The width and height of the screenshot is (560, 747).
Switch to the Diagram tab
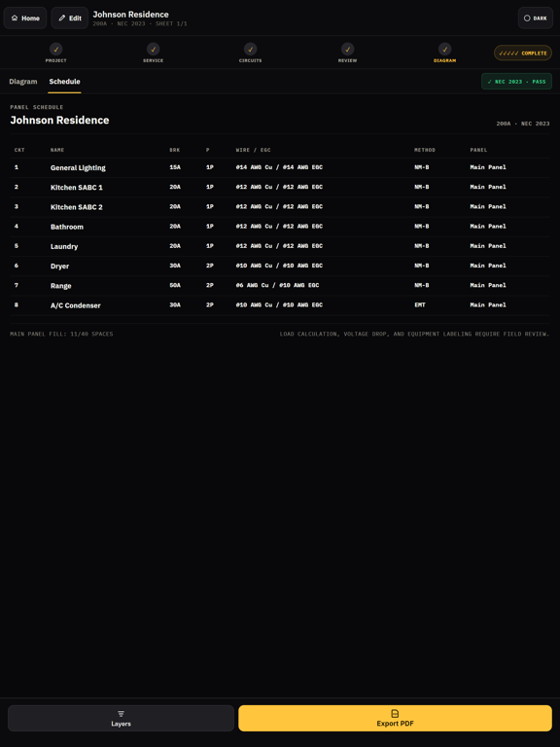[x=23, y=82]
